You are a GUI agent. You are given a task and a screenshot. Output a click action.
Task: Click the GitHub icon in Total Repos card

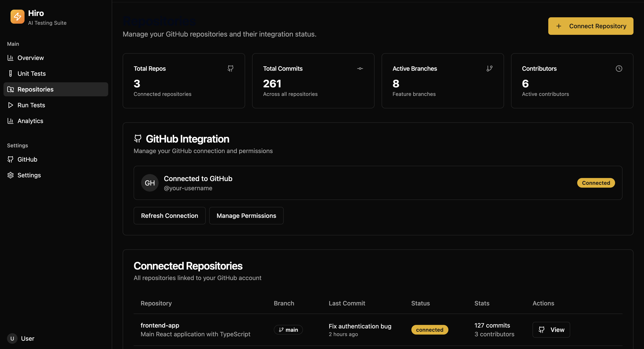click(230, 69)
